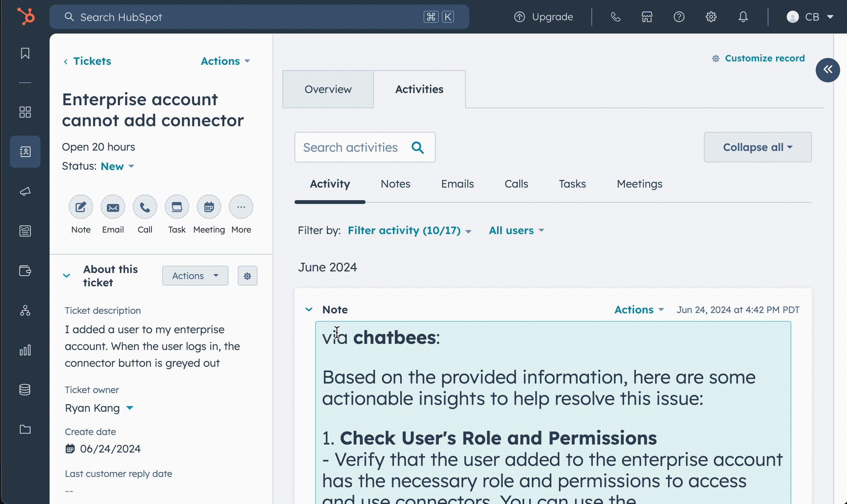Click the HubSpot marketplace icon
This screenshot has height=504, width=847.
(647, 17)
